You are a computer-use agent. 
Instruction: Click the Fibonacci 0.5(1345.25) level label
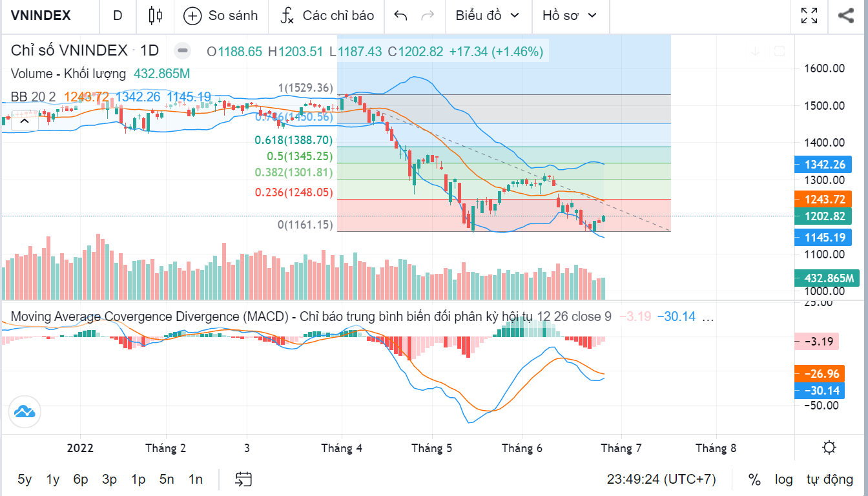[x=300, y=156]
